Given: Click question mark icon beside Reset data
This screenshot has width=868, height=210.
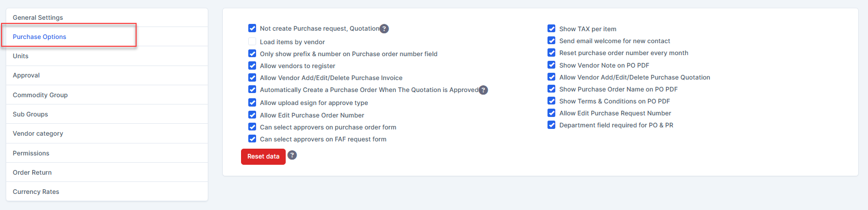Looking at the screenshot, I should tap(292, 155).
